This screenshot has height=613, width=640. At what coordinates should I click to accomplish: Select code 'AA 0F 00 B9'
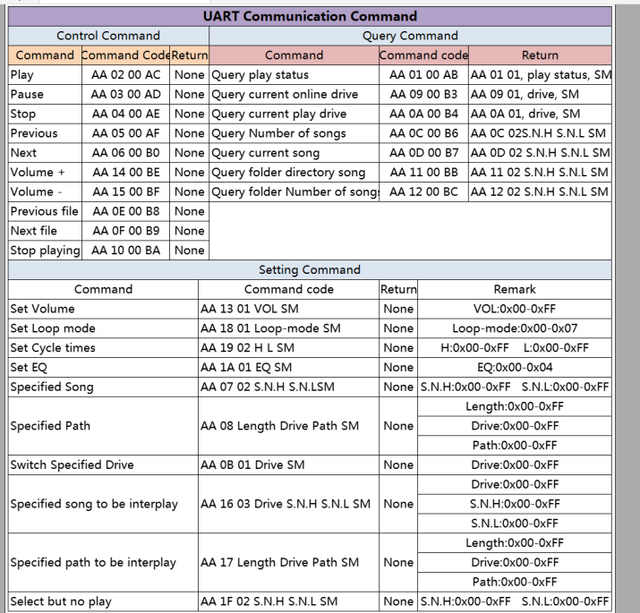[x=126, y=231]
